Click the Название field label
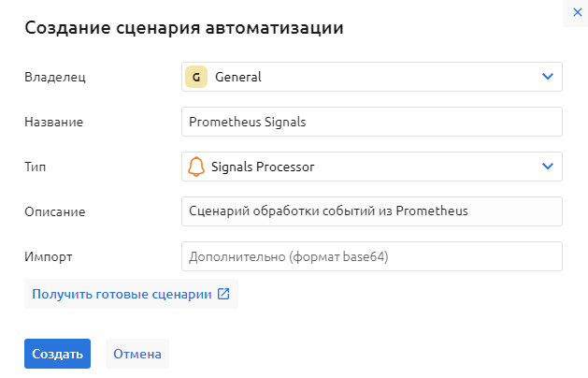The height and width of the screenshot is (378, 588). (53, 122)
